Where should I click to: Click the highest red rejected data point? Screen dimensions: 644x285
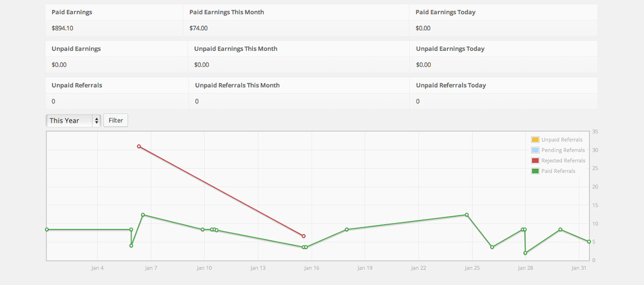click(x=139, y=146)
